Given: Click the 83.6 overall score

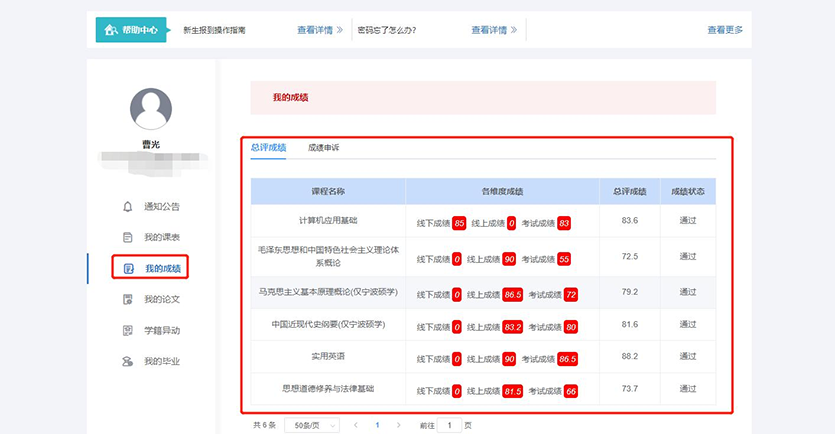Looking at the screenshot, I should point(629,220).
